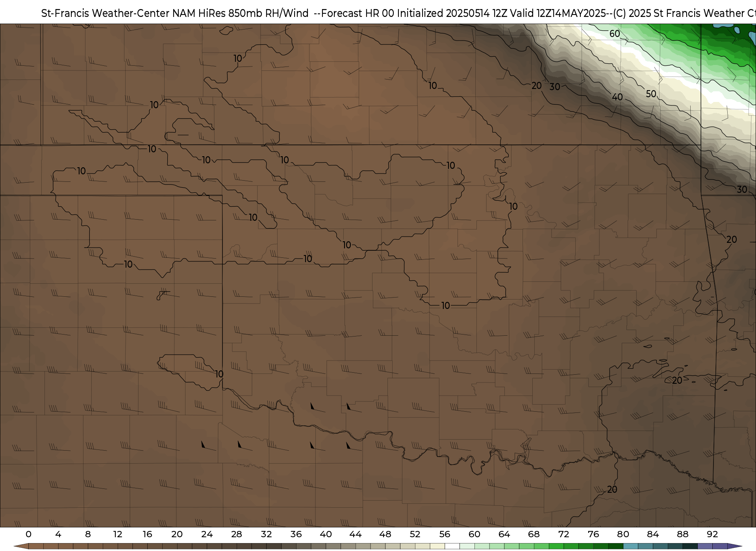
Task: Click the purple right arrow end of colorbar
Action: (734, 546)
